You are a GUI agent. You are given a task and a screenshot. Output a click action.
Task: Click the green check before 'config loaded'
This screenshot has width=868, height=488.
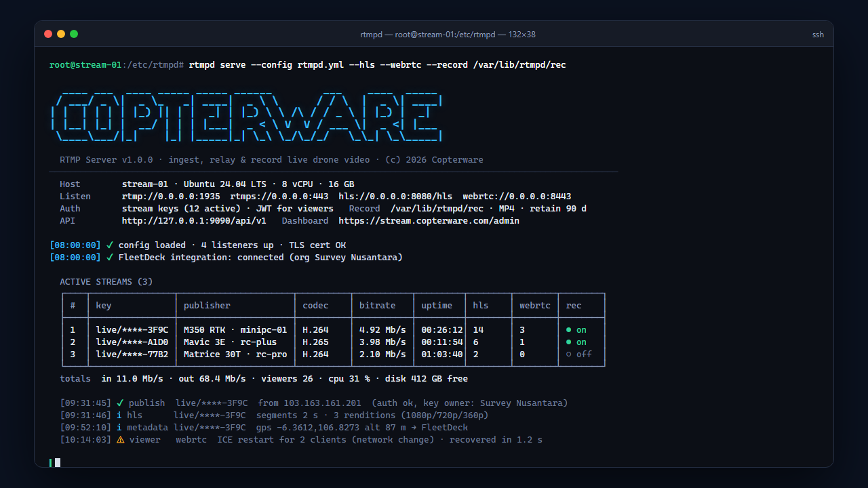click(110, 245)
